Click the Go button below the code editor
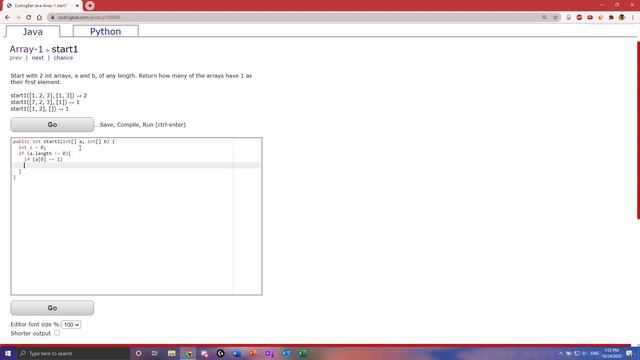Image resolution: width=640 pixels, height=360 pixels. pyautogui.click(x=52, y=308)
